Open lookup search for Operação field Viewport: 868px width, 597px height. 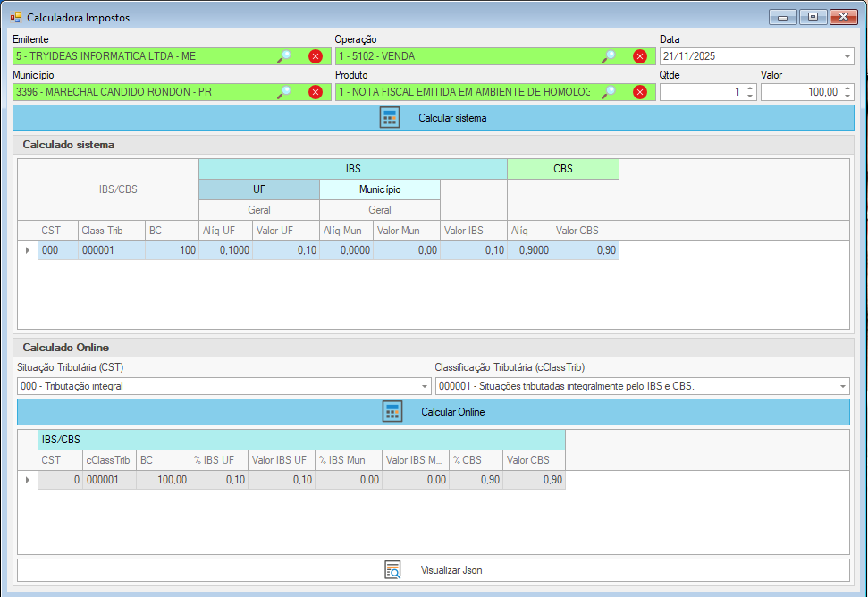pyautogui.click(x=609, y=56)
